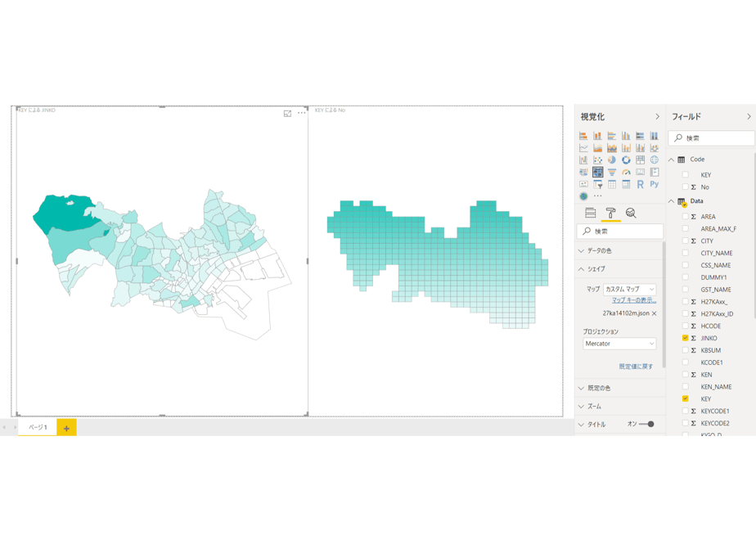This screenshot has height=540, width=756.
Task: Select the donut chart visualization icon
Action: (x=626, y=160)
